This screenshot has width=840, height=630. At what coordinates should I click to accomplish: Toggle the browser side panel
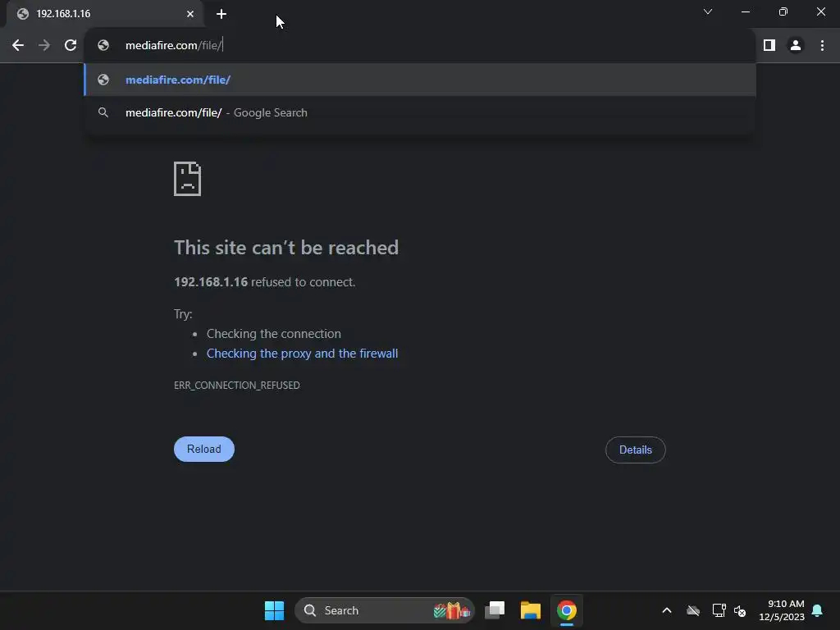769,46
